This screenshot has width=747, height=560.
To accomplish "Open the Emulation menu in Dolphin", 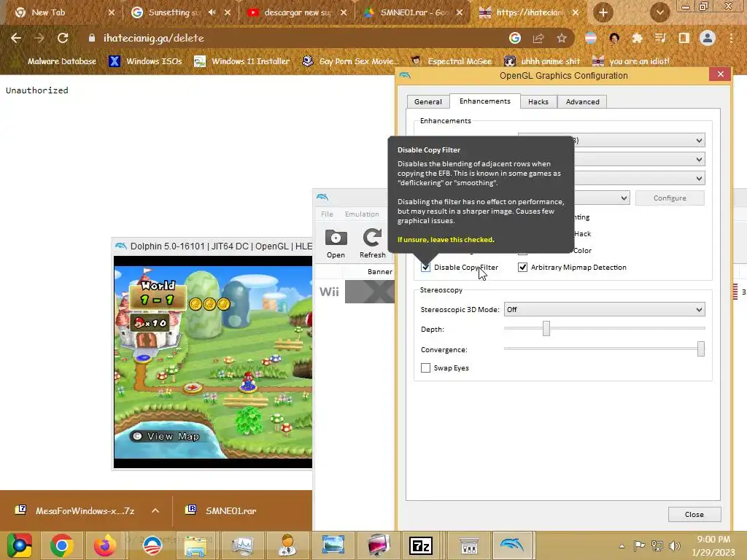I will click(362, 214).
